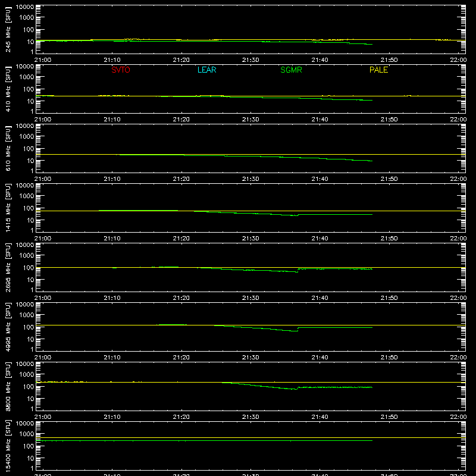Screen dimensions: 476x476
Task: Click the 1000 tick label of the 610 MHz panel
Action: click(27, 136)
